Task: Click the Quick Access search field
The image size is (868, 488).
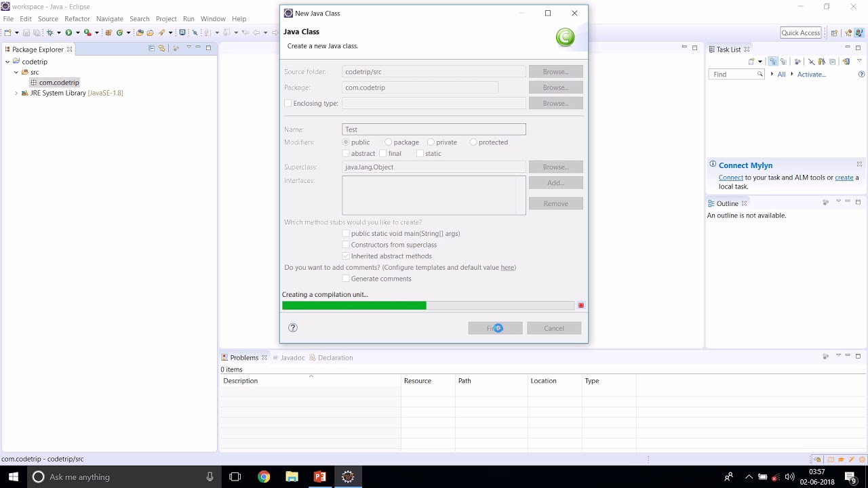Action: (x=801, y=33)
